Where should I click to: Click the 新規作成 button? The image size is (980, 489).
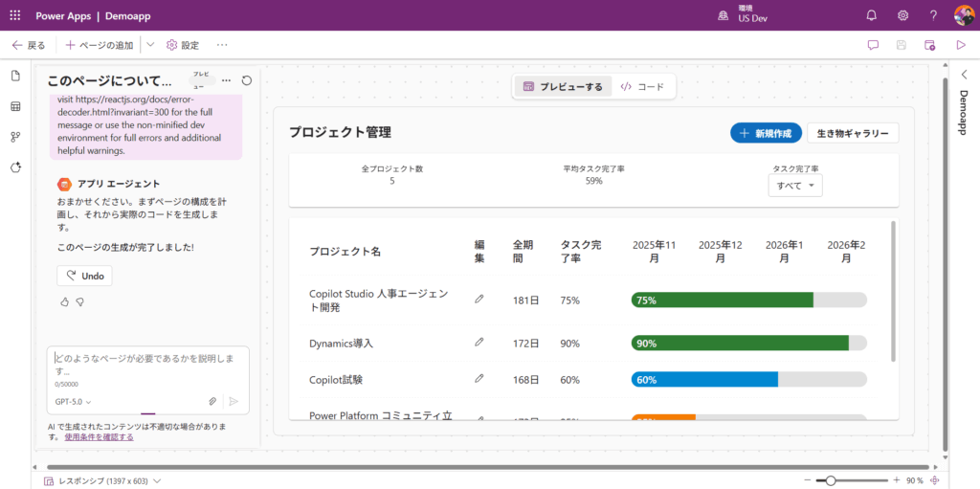point(766,133)
